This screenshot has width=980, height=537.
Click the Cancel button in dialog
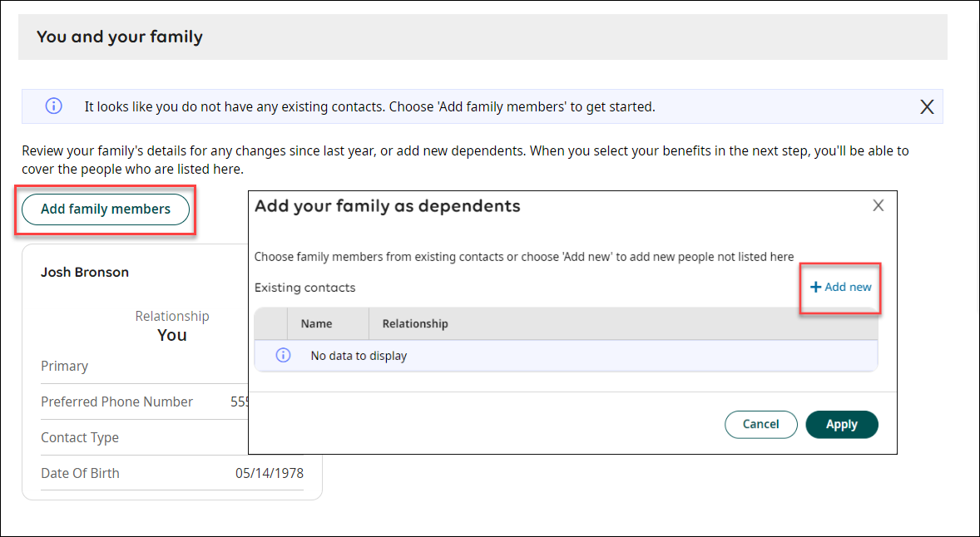760,424
